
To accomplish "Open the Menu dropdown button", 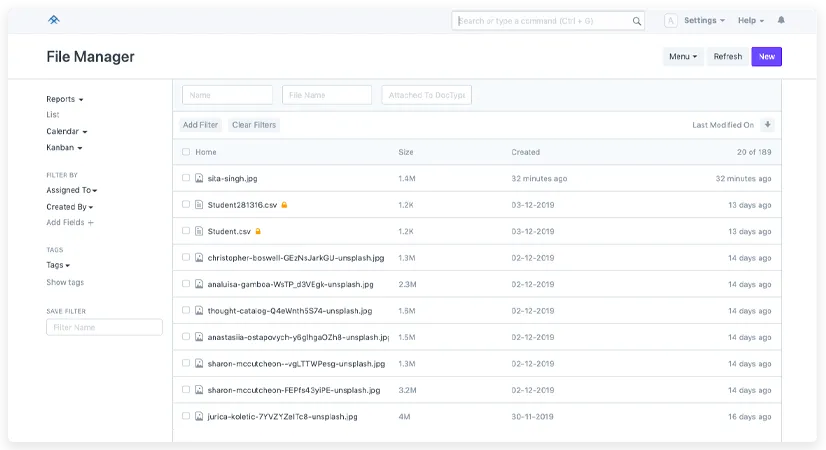I will coord(683,57).
